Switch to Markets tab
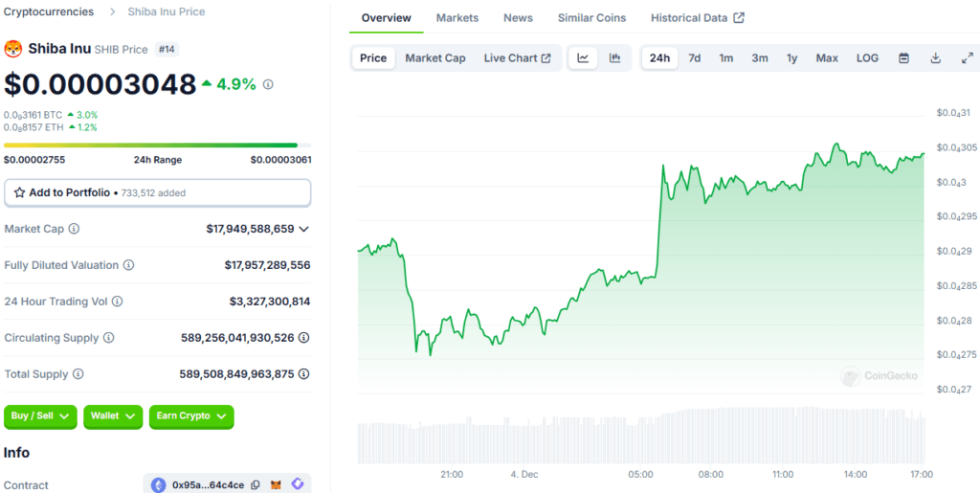The height and width of the screenshot is (493, 980). click(x=457, y=17)
